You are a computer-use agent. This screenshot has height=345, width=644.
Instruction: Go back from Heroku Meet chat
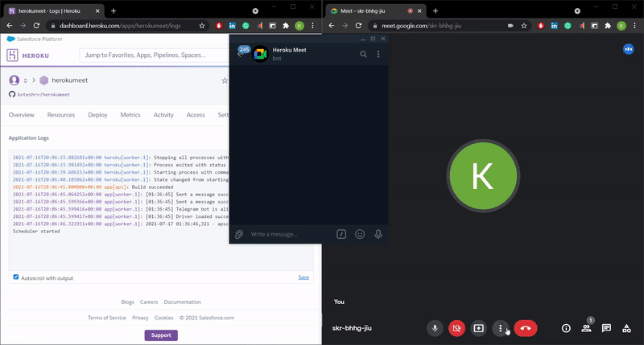tap(240, 54)
